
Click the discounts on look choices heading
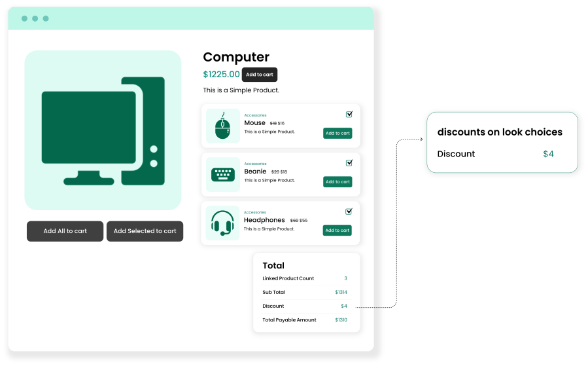pos(500,132)
